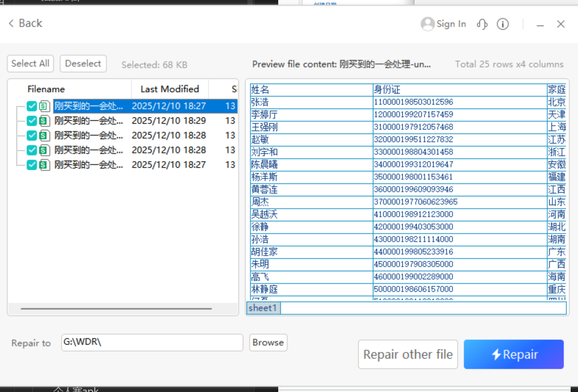578x392 pixels.
Task: Click ID number 500000198606157000
Action: click(x=459, y=290)
